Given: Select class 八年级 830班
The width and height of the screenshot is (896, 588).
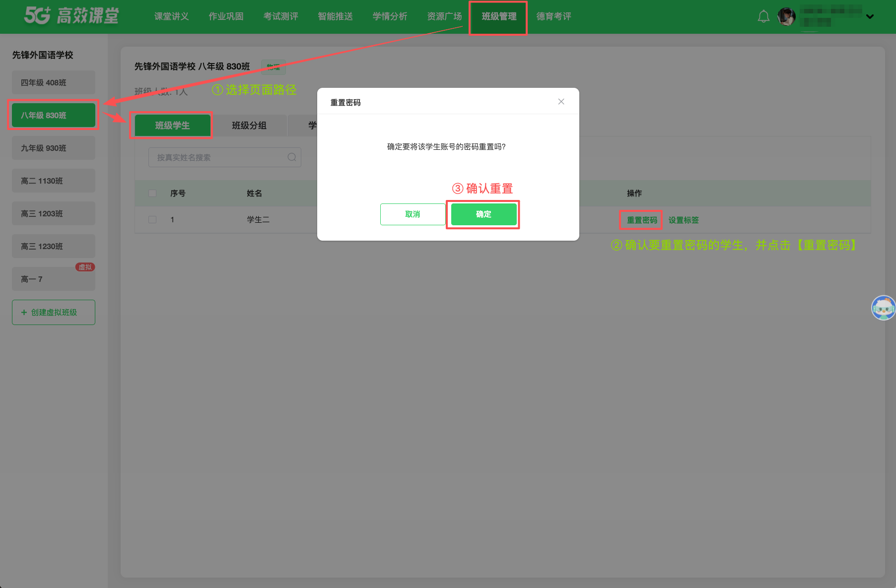Looking at the screenshot, I should coord(54,115).
